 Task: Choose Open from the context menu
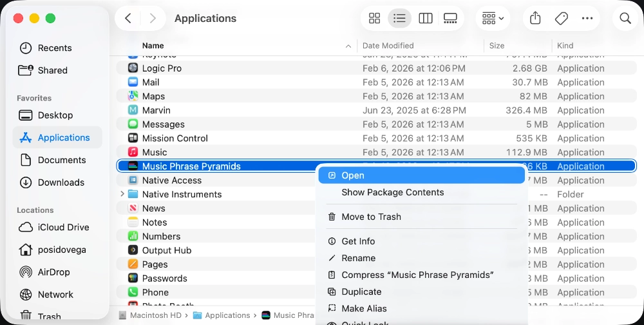pos(421,175)
